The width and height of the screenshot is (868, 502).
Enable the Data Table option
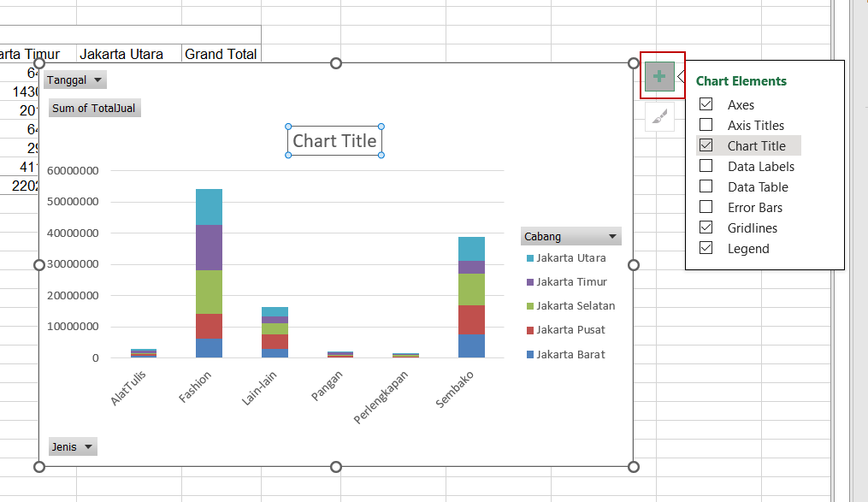click(706, 186)
